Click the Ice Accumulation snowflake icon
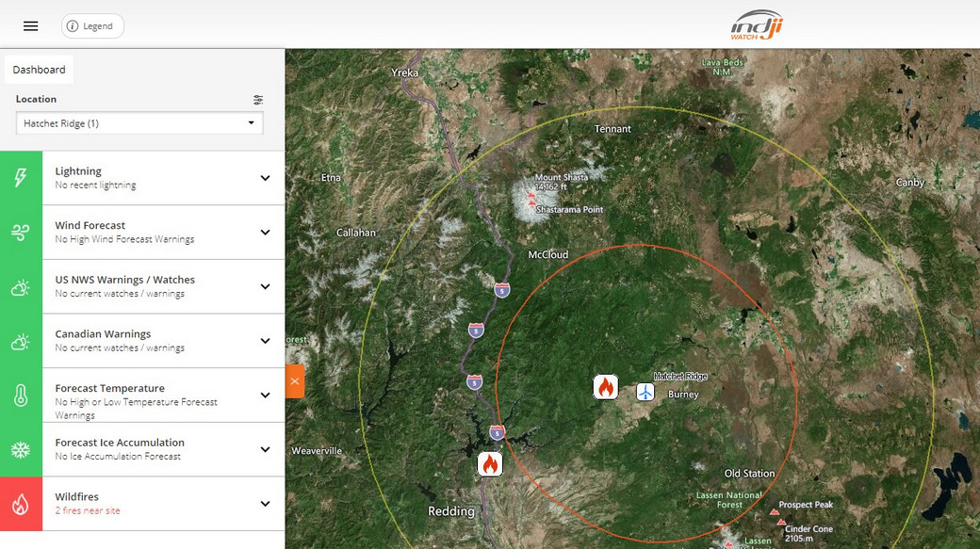980x549 pixels. [21, 450]
